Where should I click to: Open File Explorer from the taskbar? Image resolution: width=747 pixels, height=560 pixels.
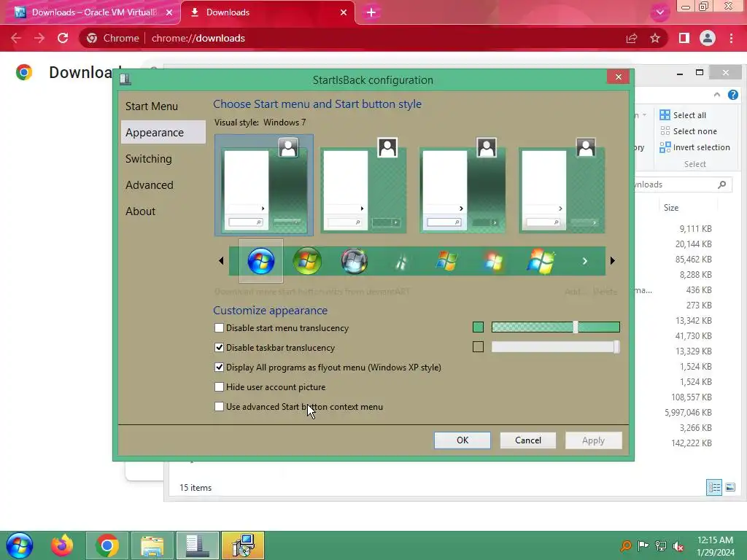click(152, 545)
